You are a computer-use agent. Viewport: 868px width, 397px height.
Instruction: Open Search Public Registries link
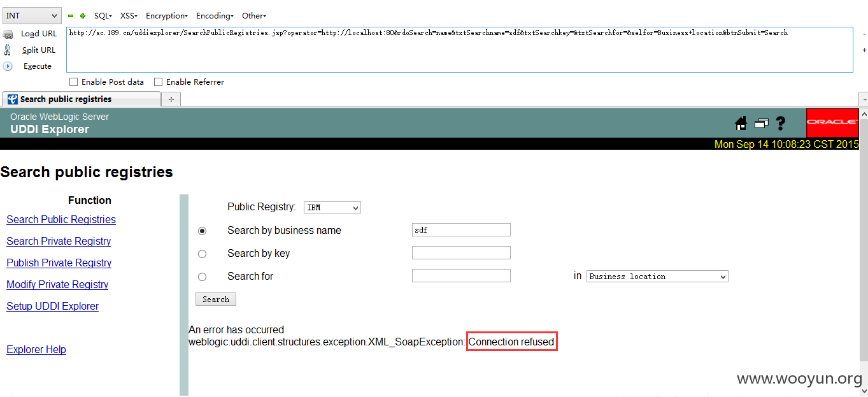pyautogui.click(x=61, y=219)
